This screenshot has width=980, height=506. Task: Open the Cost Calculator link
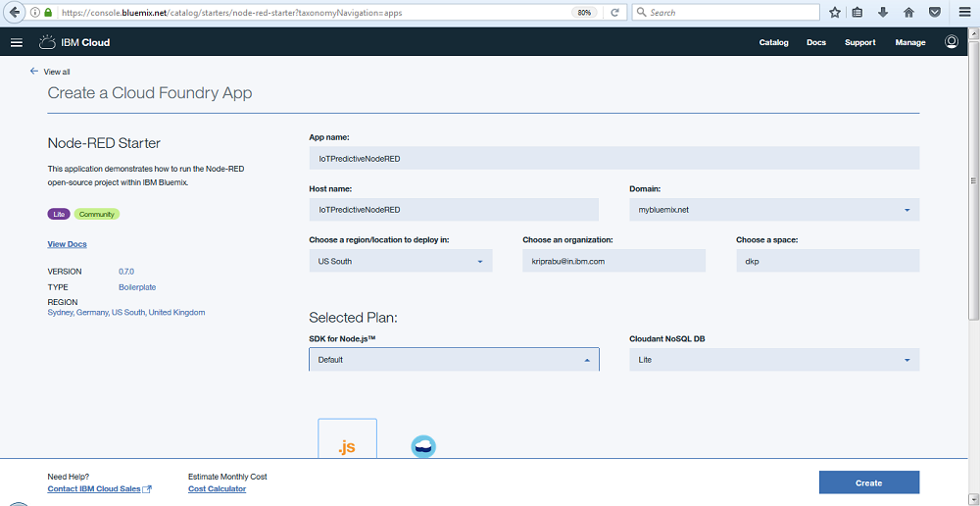217,489
